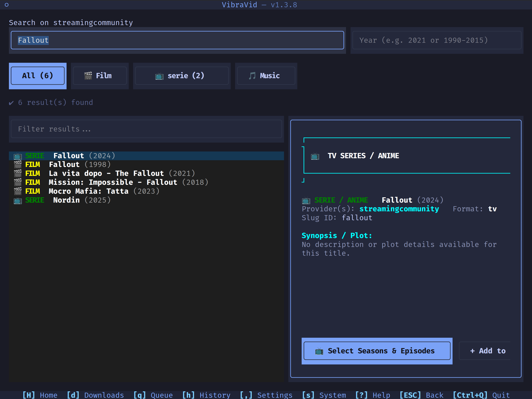Click [ESC] Back in footer
The width and height of the screenshot is (532, 399).
(421, 395)
